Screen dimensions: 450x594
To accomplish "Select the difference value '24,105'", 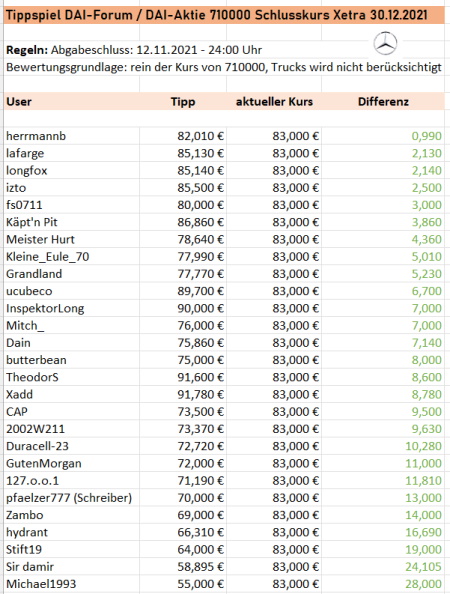I will (423, 567).
